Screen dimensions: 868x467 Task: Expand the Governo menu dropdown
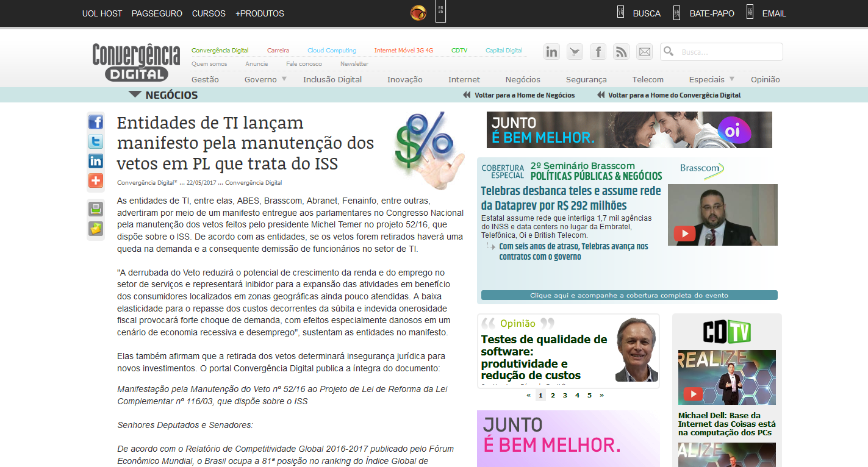pos(283,79)
